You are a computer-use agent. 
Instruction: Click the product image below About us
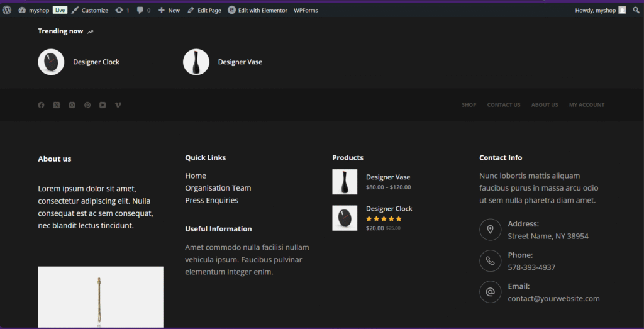[x=101, y=297]
